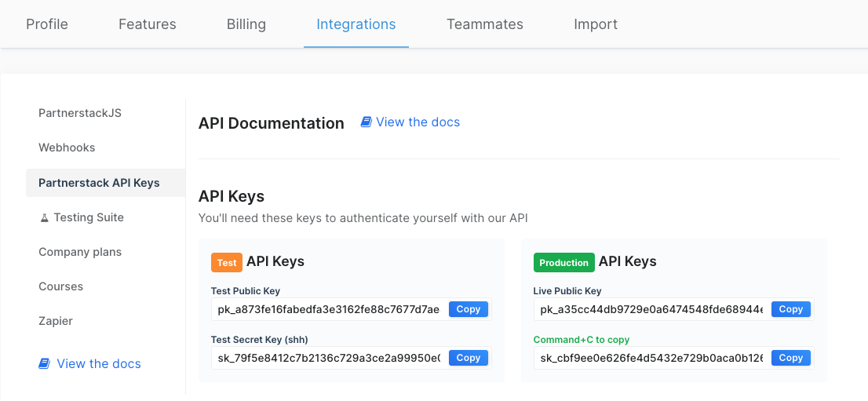Copy the Test Secret Key

[x=469, y=358]
